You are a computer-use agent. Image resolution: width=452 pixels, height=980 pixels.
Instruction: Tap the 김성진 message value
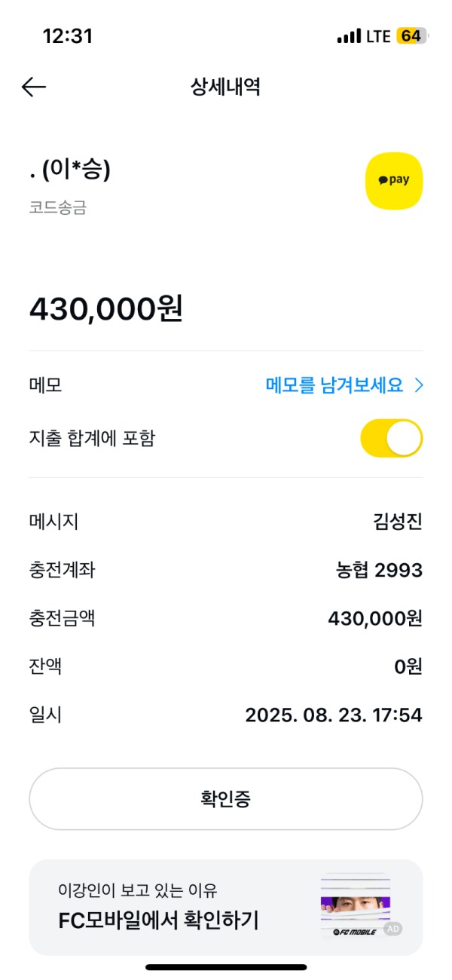point(398,521)
